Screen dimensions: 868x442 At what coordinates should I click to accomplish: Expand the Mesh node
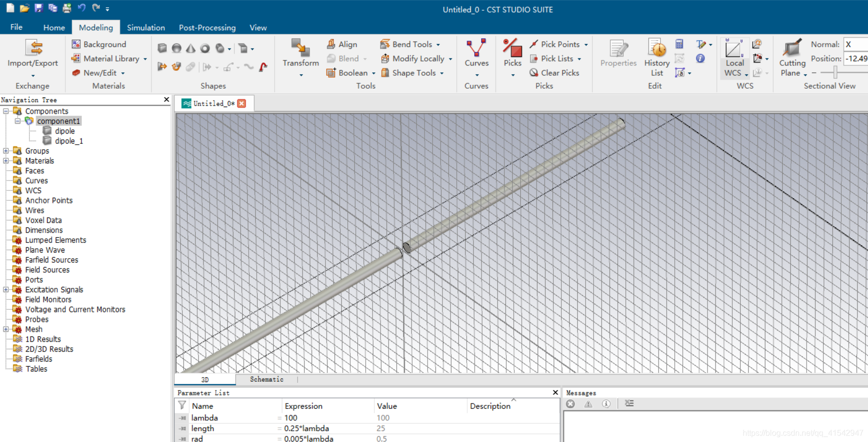(6, 329)
